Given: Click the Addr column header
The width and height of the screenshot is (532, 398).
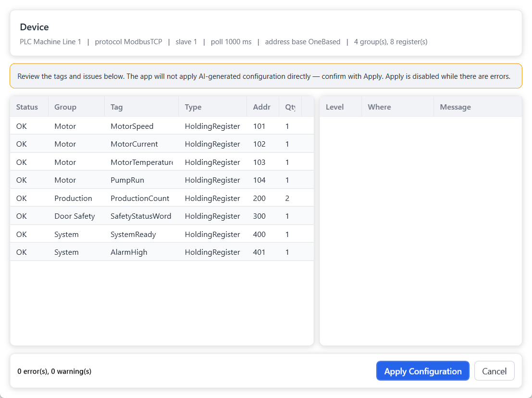Looking at the screenshot, I should (263, 107).
